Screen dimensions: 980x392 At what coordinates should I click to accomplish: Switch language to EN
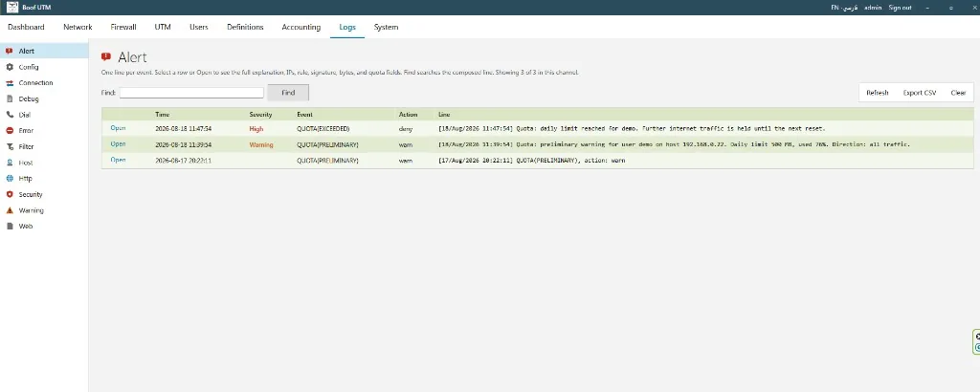(x=835, y=8)
